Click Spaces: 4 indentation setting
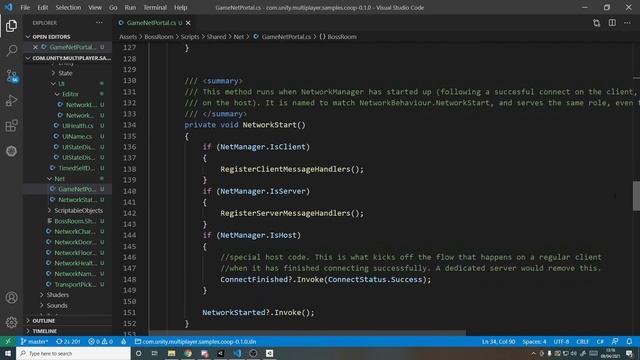The image size is (640, 360). point(534,342)
